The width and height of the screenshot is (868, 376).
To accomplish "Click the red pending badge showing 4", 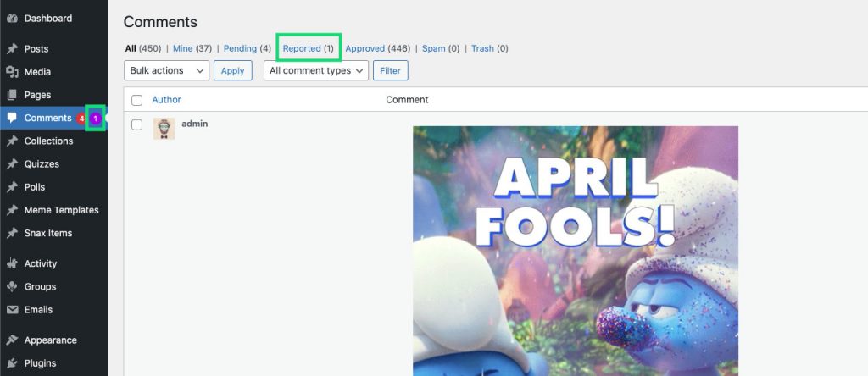I will point(81,119).
